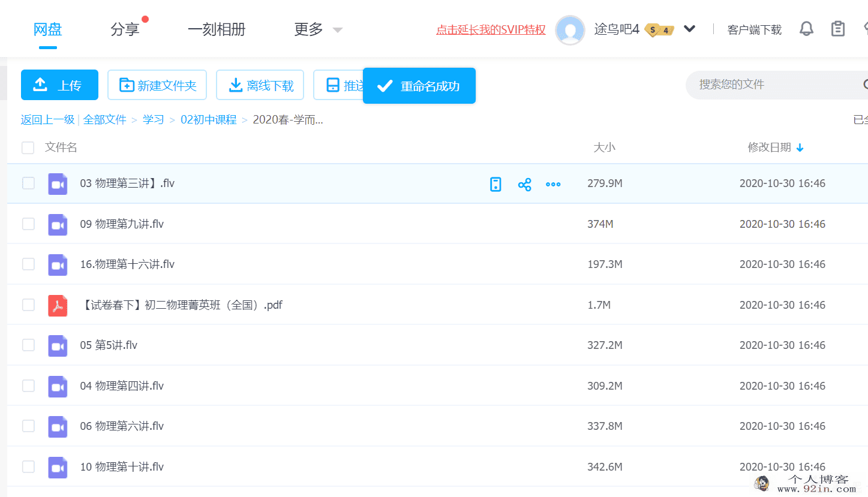The height and width of the screenshot is (497, 868).
Task: Share the 03 物理第三讲】.flv file
Action: tap(524, 184)
